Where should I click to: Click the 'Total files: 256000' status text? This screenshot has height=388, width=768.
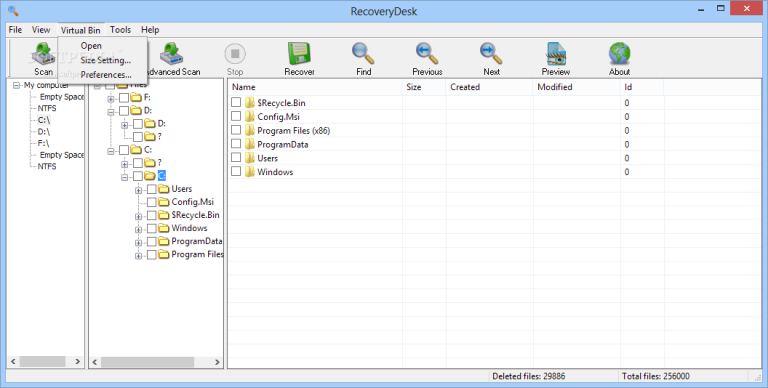656,376
